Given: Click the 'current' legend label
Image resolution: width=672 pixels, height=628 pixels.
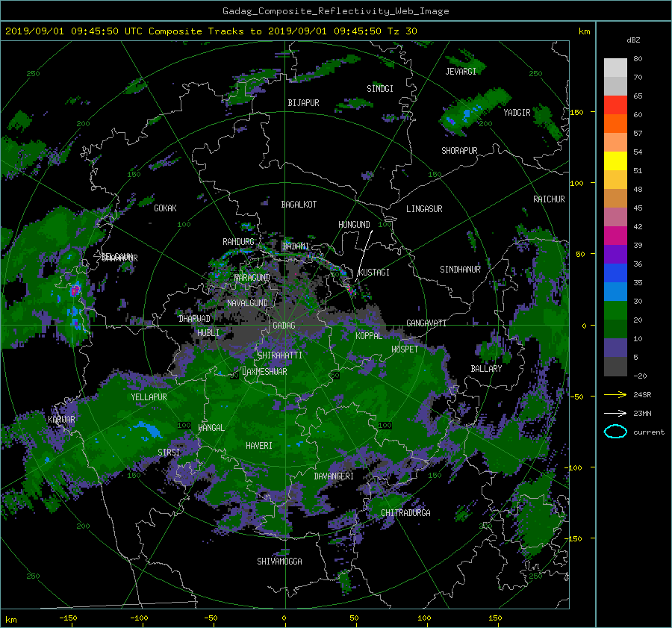Looking at the screenshot, I should (649, 432).
